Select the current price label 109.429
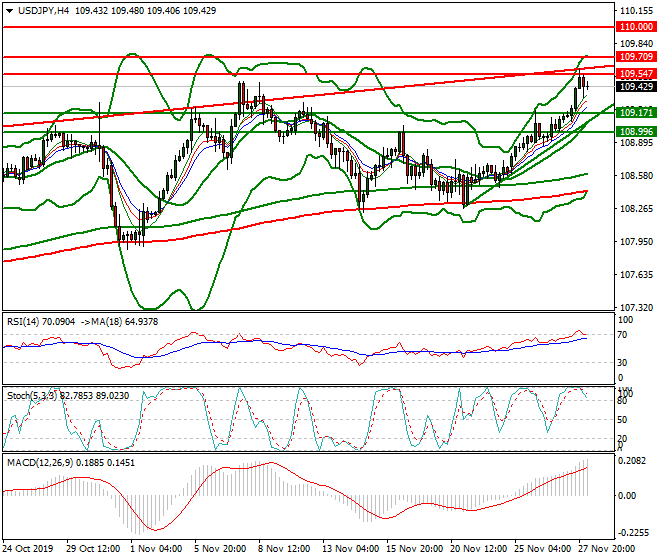This screenshot has width=660, height=560. pos(636,87)
